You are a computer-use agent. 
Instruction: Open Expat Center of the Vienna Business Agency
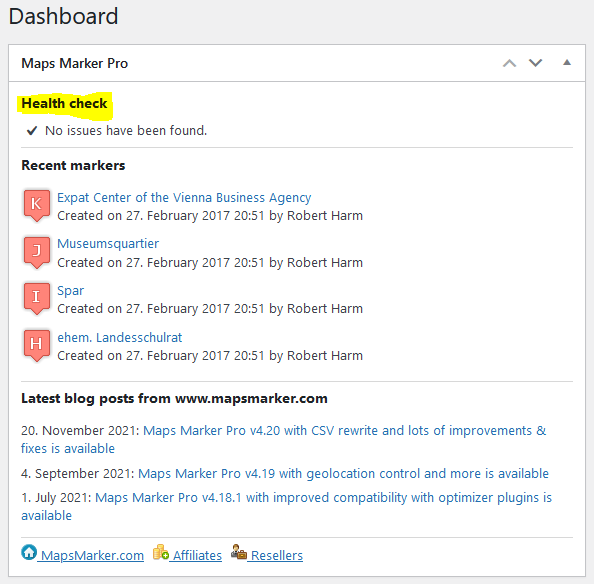click(184, 198)
